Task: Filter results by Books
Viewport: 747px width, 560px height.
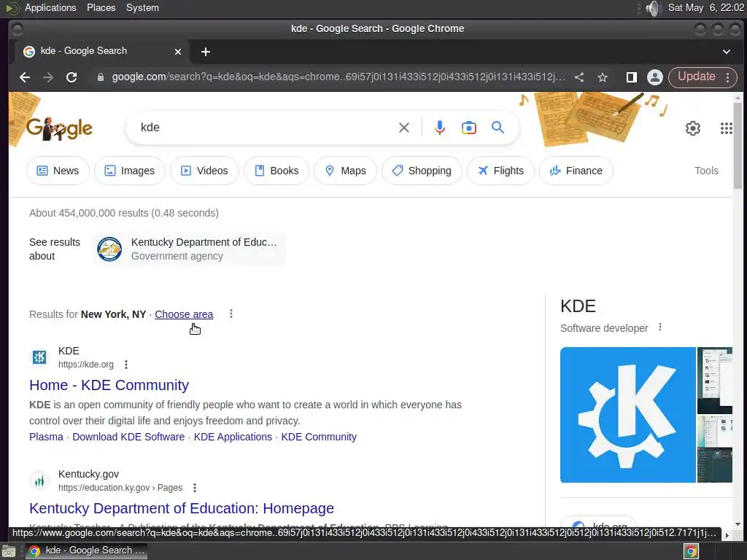Action: 276,171
